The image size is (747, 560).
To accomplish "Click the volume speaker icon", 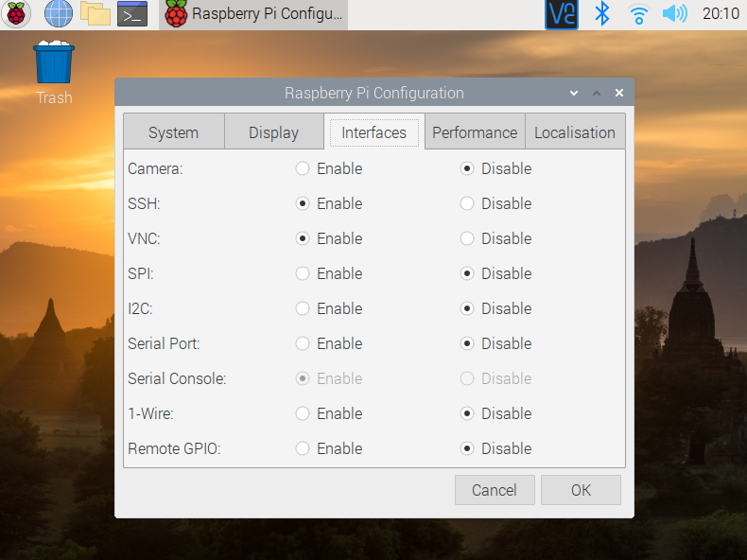I will [674, 14].
